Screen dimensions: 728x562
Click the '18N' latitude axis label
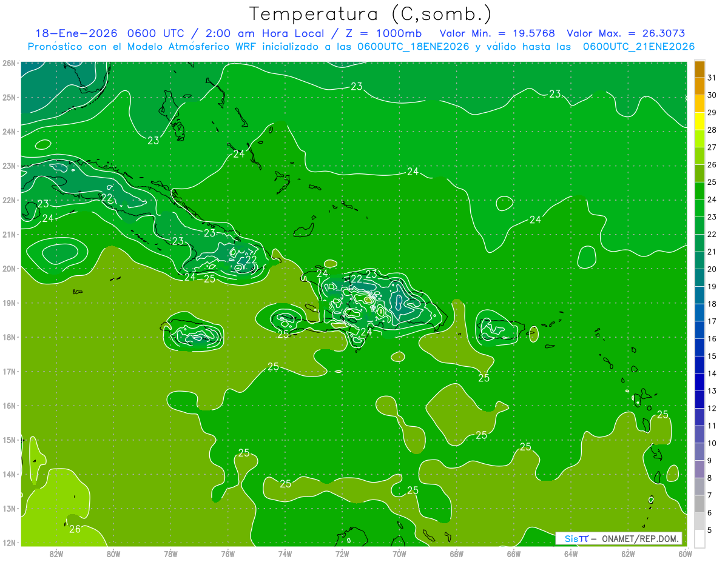pyautogui.click(x=9, y=337)
